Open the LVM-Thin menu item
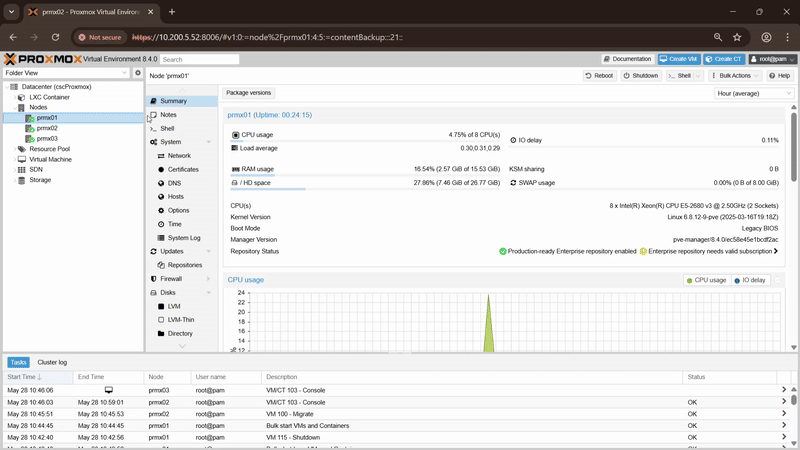Image resolution: width=800 pixels, height=450 pixels. (x=182, y=320)
